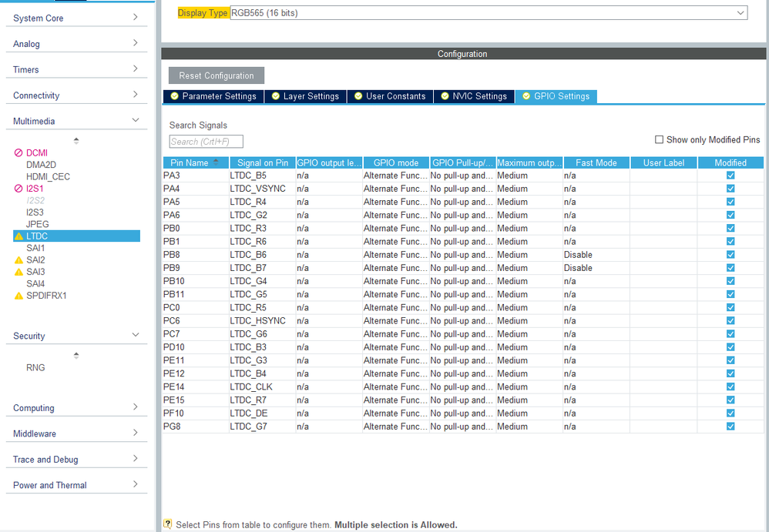
Task: Click the green check icon on Layer Settings
Action: [276, 96]
